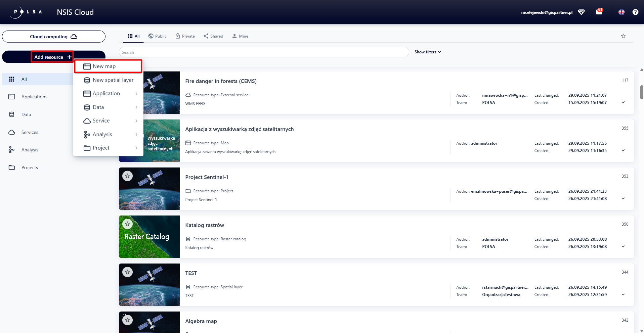This screenshot has width=644, height=333.
Task: Switch language using the UK flag icon
Action: 621,12
